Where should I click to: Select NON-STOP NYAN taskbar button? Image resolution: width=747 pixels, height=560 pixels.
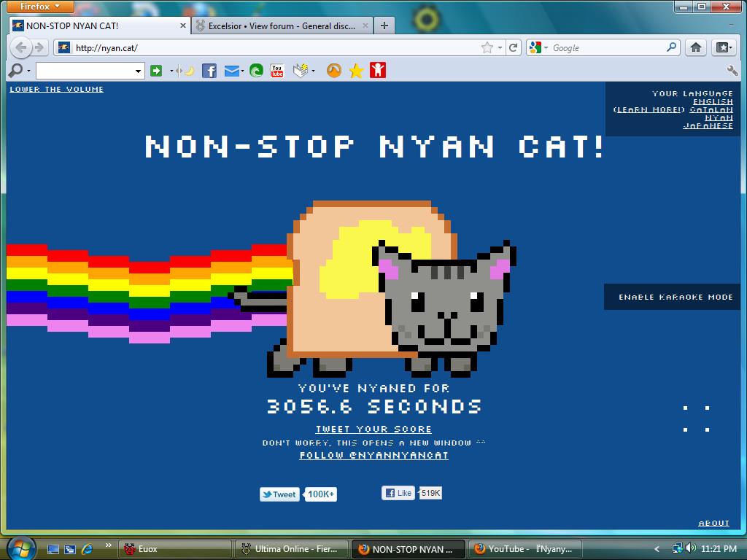click(409, 549)
